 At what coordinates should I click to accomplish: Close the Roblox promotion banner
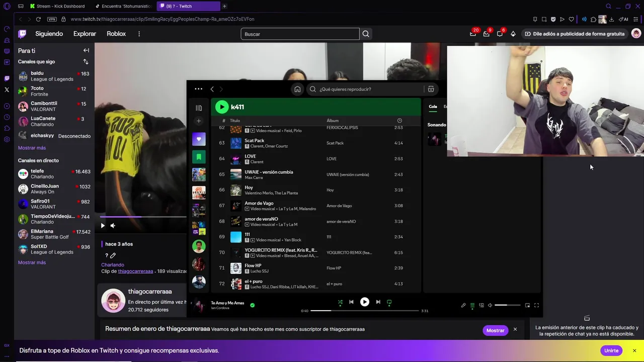tap(634, 350)
